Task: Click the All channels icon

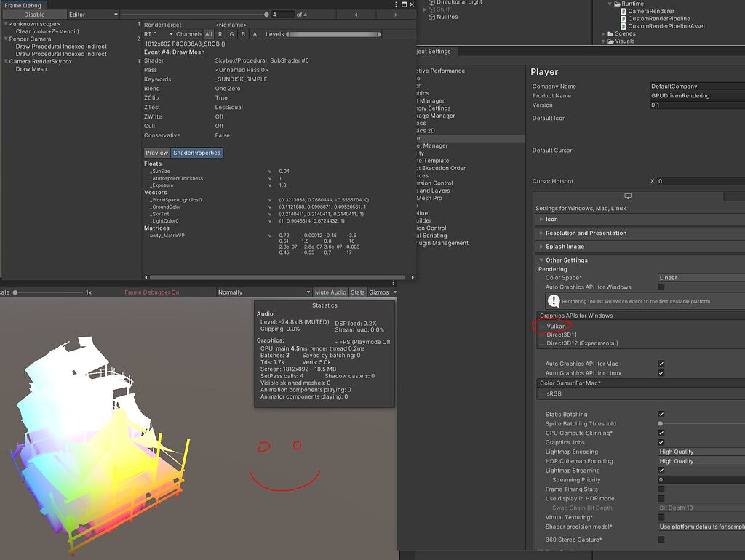Action: click(209, 33)
